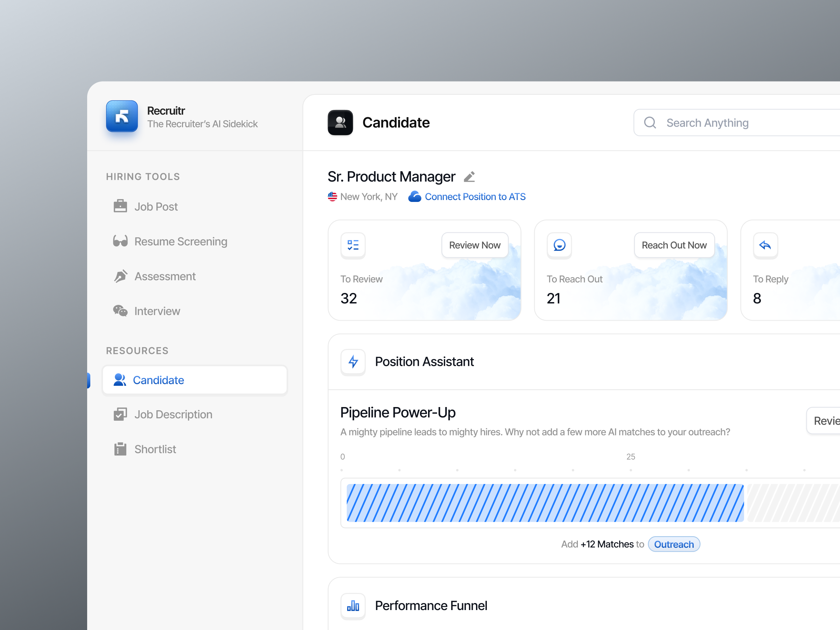This screenshot has width=840, height=630.
Task: Select the Job Post tool in sidebar
Action: (156, 206)
